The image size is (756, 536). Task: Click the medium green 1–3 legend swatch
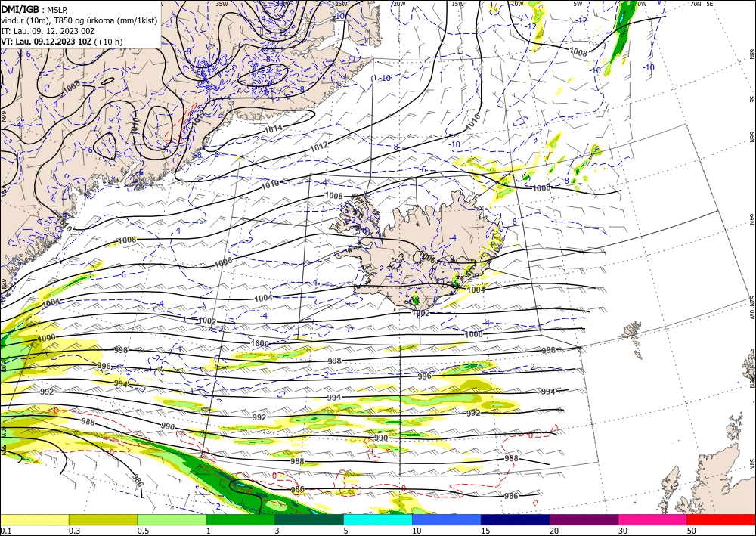point(240,519)
